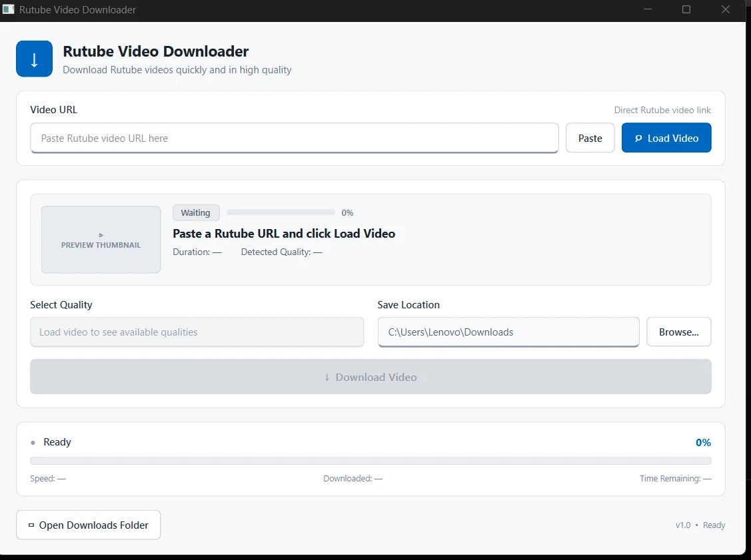Viewport: 751px width, 560px height.
Task: Click the 'Downloaded: —' label
Action: point(353,479)
